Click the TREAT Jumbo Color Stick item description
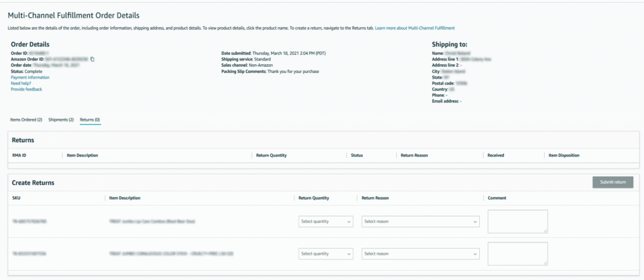 (x=167, y=254)
